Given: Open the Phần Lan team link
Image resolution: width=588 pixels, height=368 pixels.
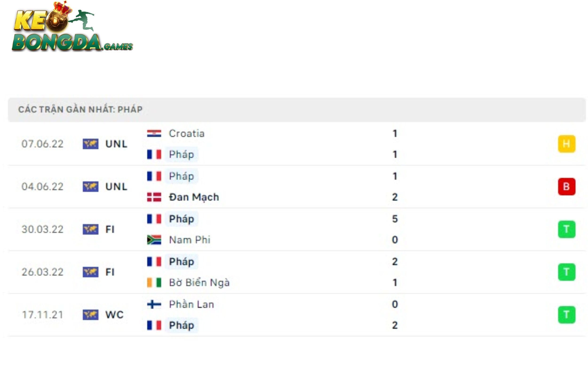Looking at the screenshot, I should coord(191,304).
